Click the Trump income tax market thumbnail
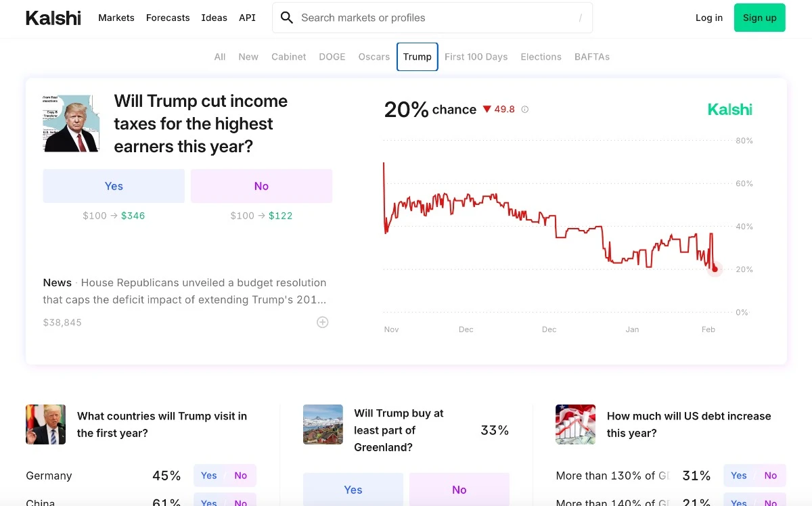The image size is (812, 506). 71,123
